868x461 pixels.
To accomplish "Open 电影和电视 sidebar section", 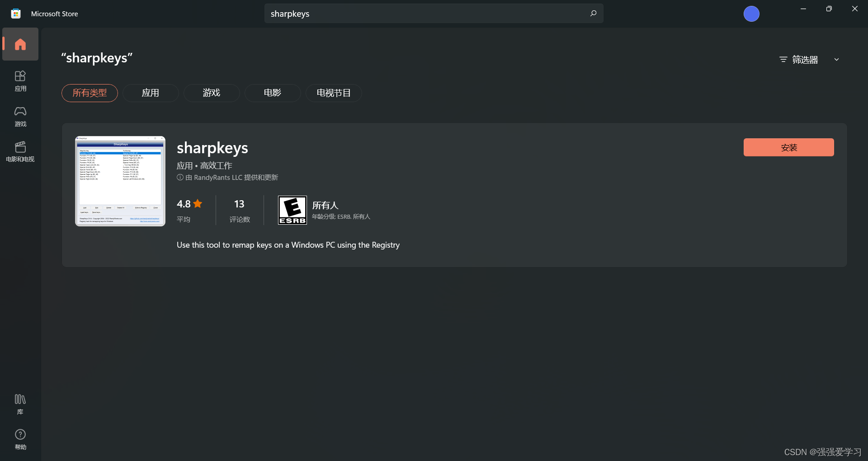I will pos(20,152).
